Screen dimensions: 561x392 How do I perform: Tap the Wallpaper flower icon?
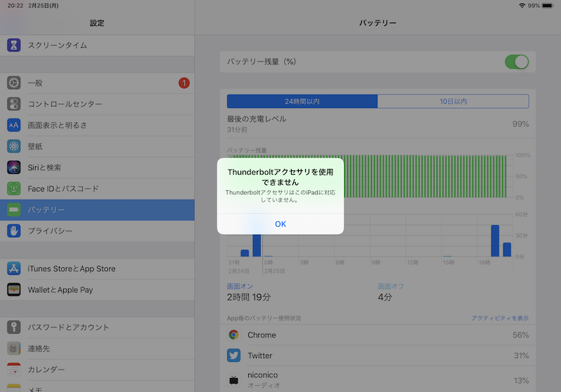click(14, 147)
